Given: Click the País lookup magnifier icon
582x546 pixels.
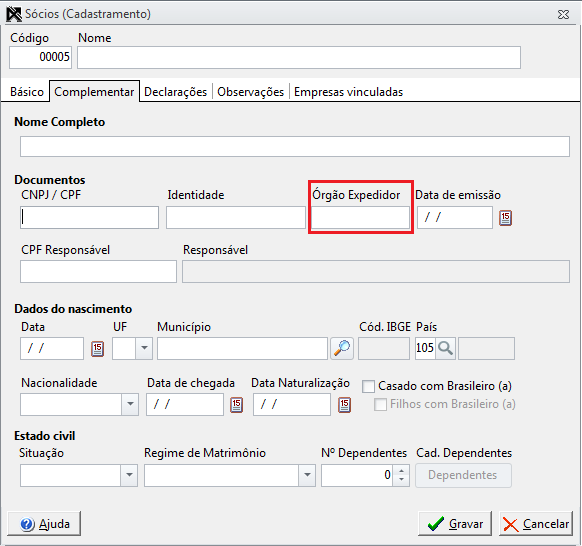Looking at the screenshot, I should click(445, 348).
